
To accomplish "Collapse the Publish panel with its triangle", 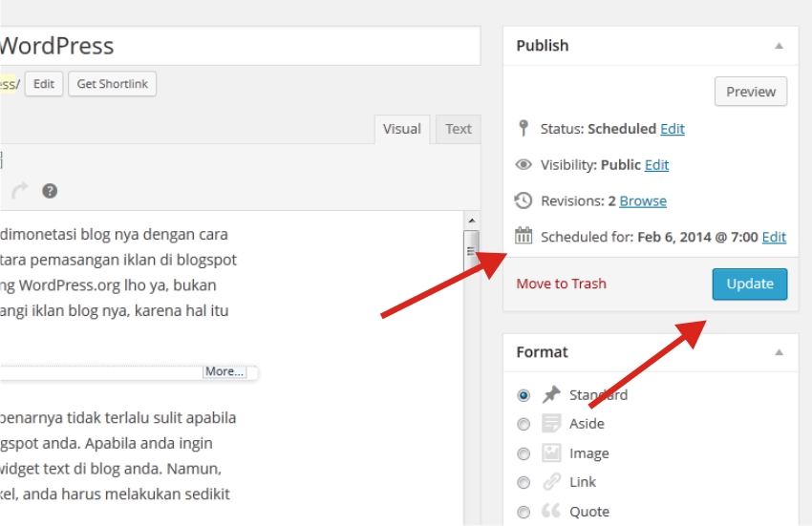I will [779, 46].
